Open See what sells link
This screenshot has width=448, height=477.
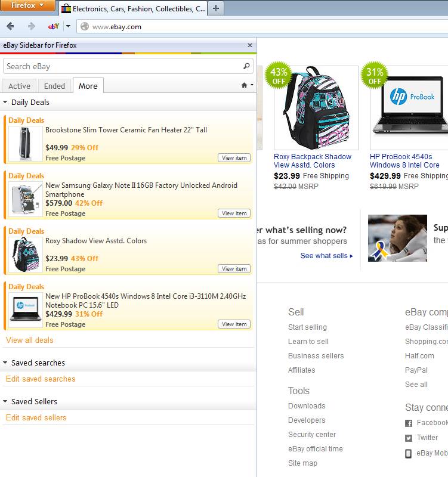326,256
